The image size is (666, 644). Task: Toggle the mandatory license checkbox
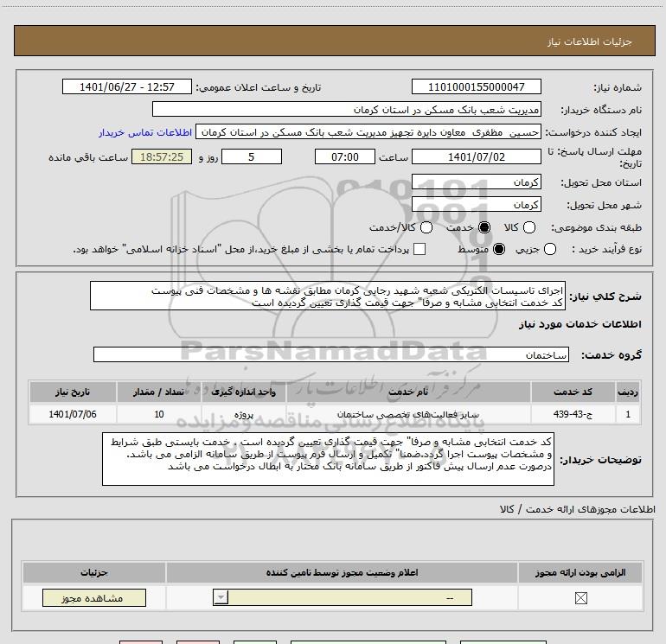(x=580, y=598)
